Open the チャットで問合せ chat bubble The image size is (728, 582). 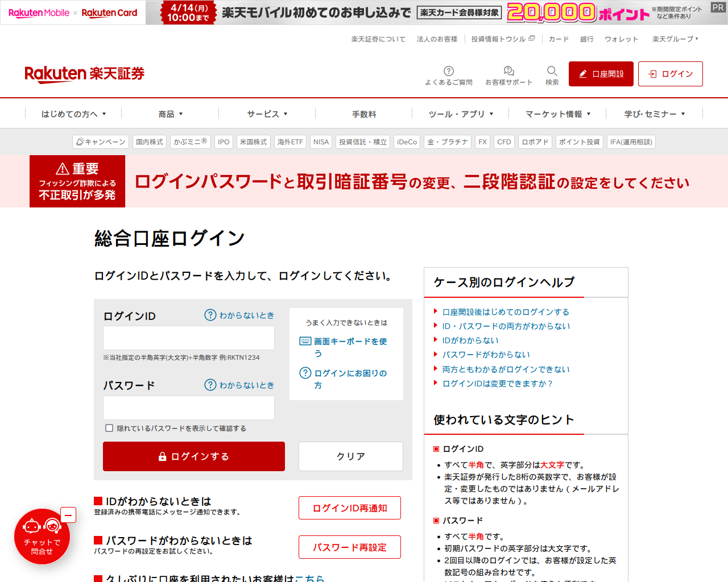click(x=42, y=537)
